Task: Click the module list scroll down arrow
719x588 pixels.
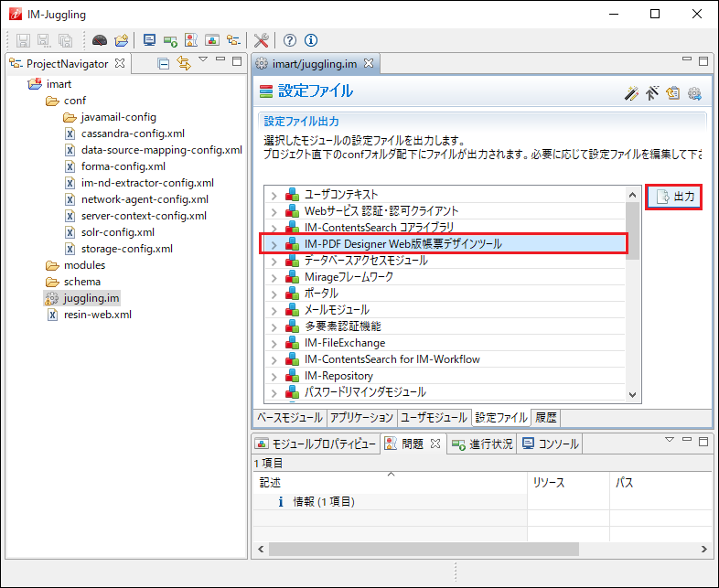Action: click(632, 395)
